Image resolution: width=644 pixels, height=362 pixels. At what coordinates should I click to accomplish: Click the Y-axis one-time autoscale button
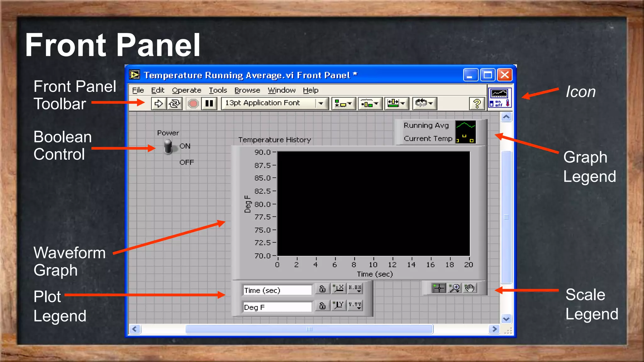339,305
